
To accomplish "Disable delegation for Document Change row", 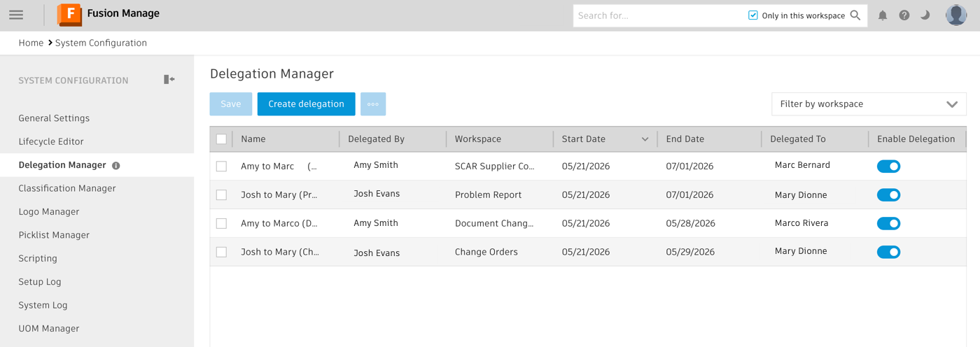I will pos(888,224).
